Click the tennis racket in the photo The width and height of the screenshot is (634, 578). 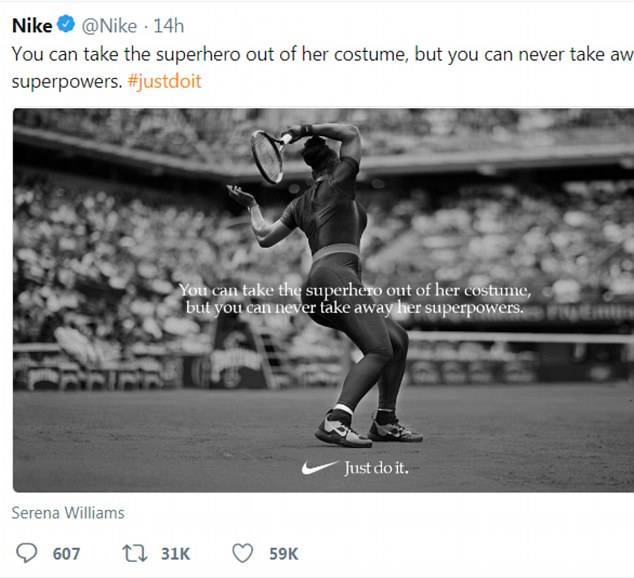(267, 157)
